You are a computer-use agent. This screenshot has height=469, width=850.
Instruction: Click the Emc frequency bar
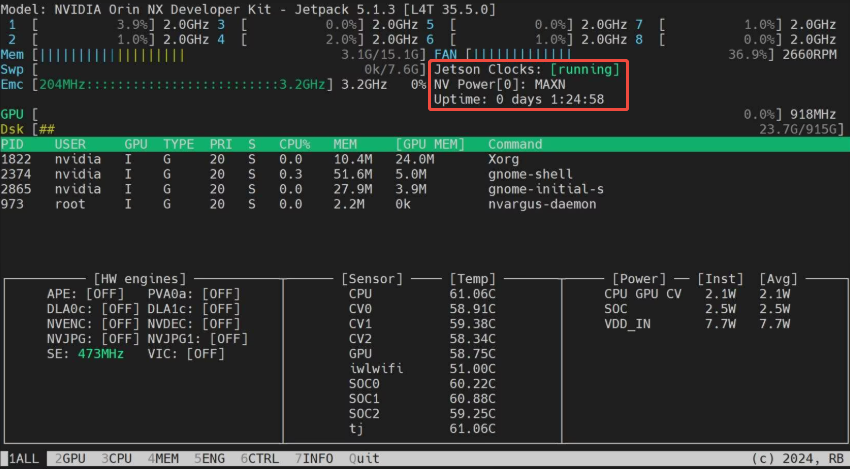(181, 85)
